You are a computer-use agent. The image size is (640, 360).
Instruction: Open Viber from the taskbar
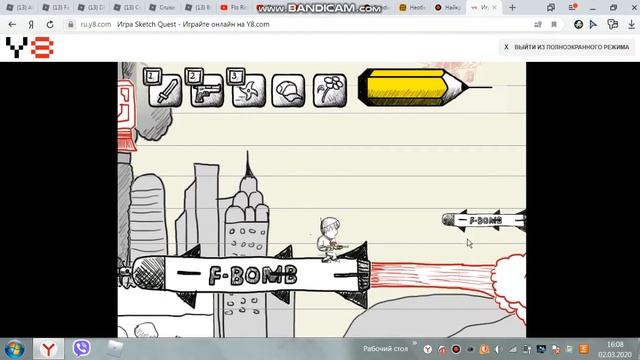[x=81, y=349]
